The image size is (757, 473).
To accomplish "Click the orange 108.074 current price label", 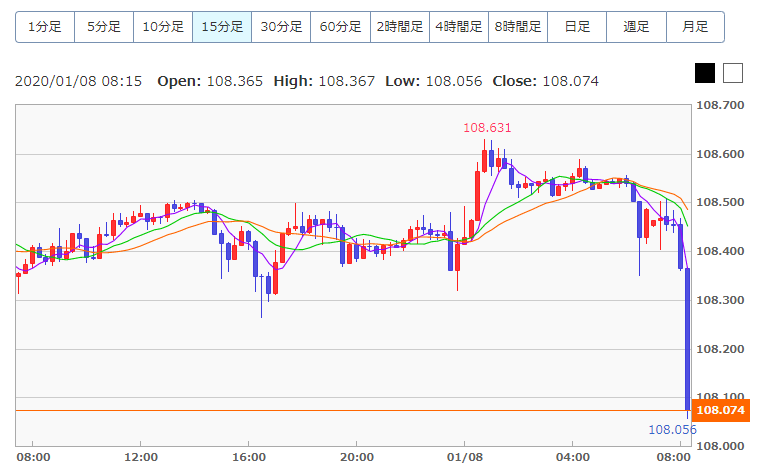I will [720, 410].
